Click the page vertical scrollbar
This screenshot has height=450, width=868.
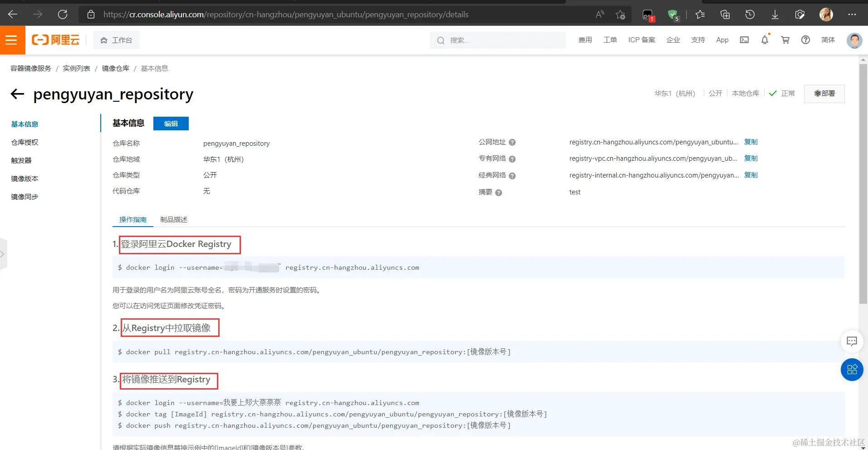click(x=863, y=184)
